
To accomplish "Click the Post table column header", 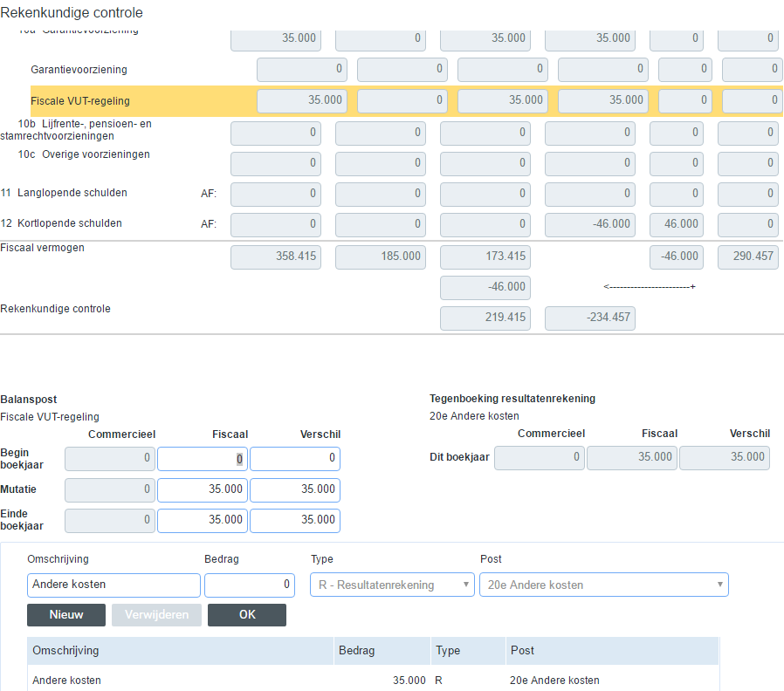I will point(612,651).
